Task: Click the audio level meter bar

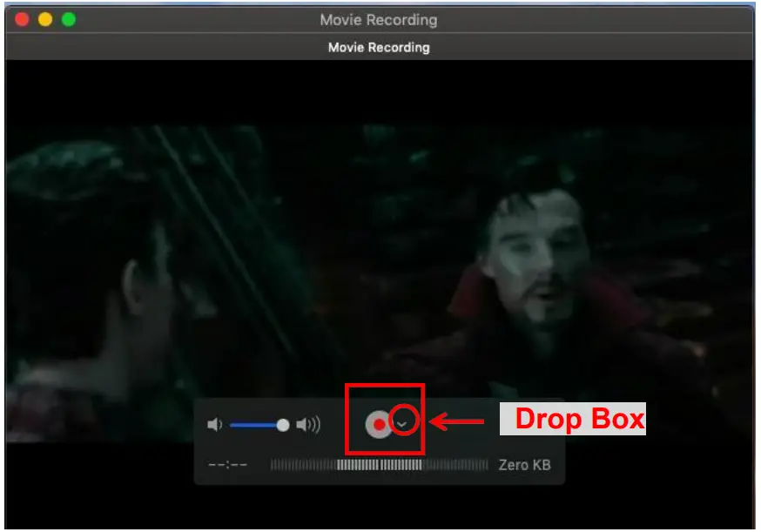Action: click(379, 465)
